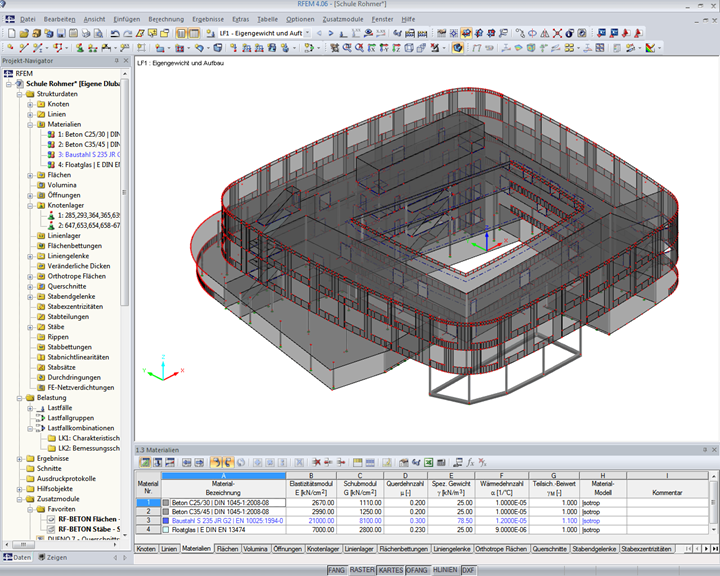Click the gray swatch of Beton C35/45 row

tap(166, 512)
